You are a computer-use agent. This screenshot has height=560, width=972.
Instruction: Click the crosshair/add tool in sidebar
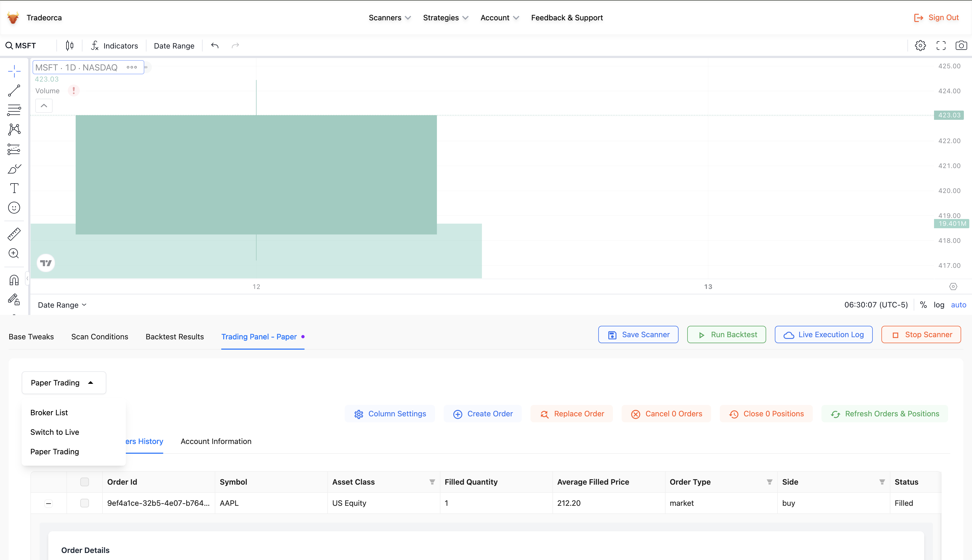pyautogui.click(x=15, y=71)
